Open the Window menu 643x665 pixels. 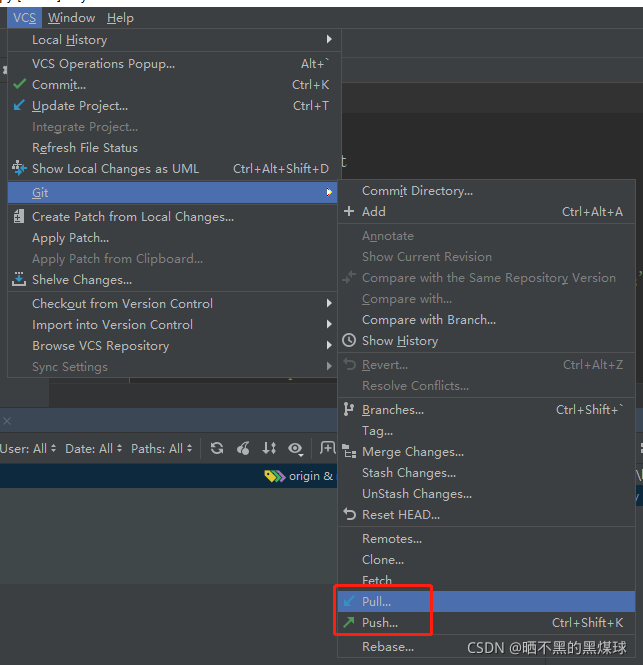(71, 18)
